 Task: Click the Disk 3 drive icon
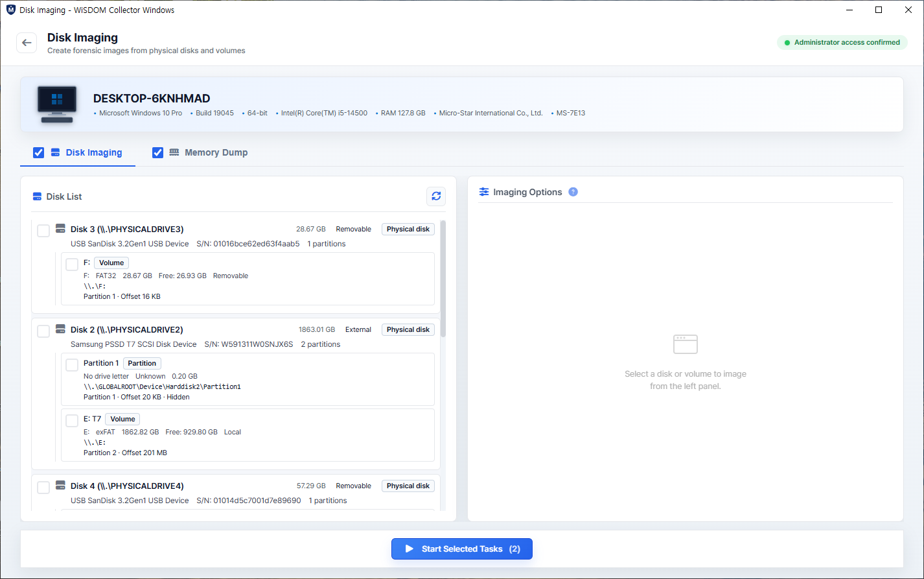(60, 229)
